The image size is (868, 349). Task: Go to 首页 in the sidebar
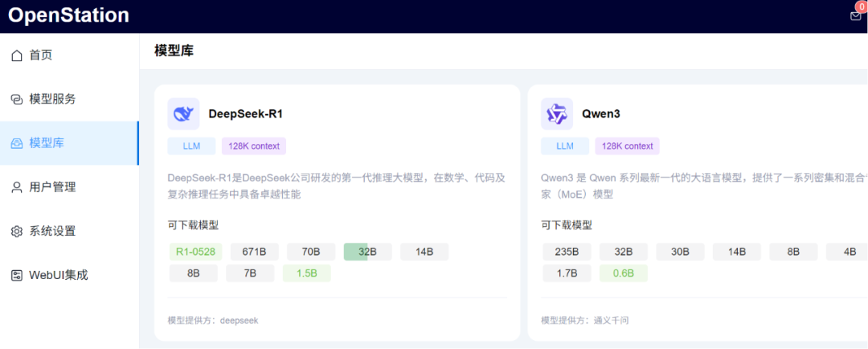[41, 55]
